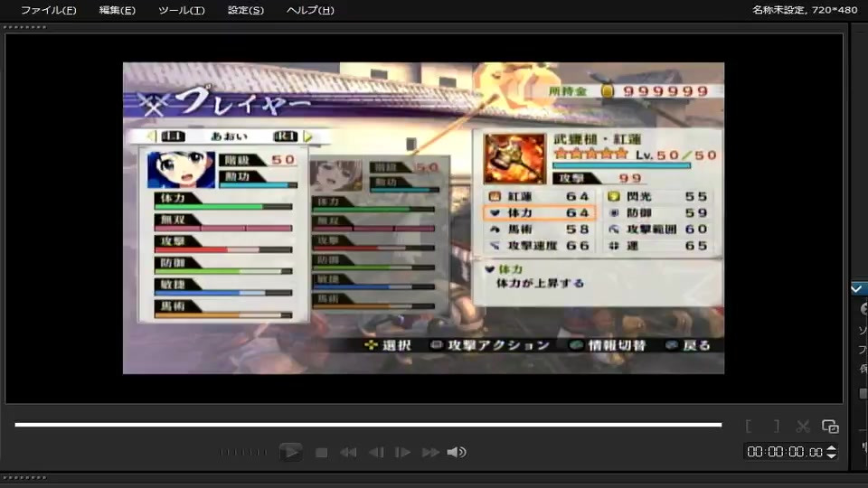Viewport: 868px width, 488px height.
Task: Click the speaker volume icon
Action: [457, 453]
